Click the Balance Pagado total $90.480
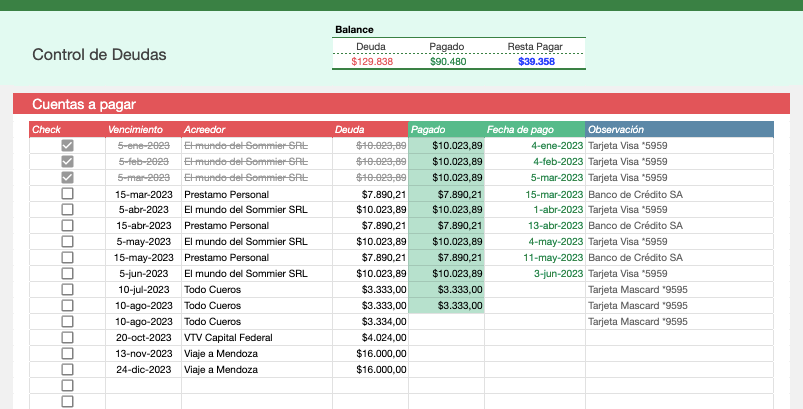This screenshot has width=803, height=409. (x=447, y=62)
